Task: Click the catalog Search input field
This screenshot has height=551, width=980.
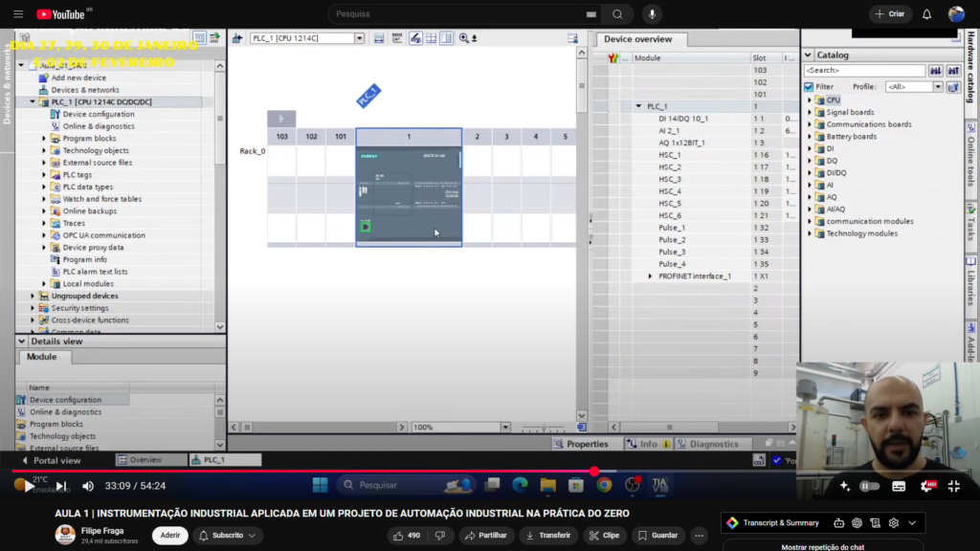Action: (864, 71)
